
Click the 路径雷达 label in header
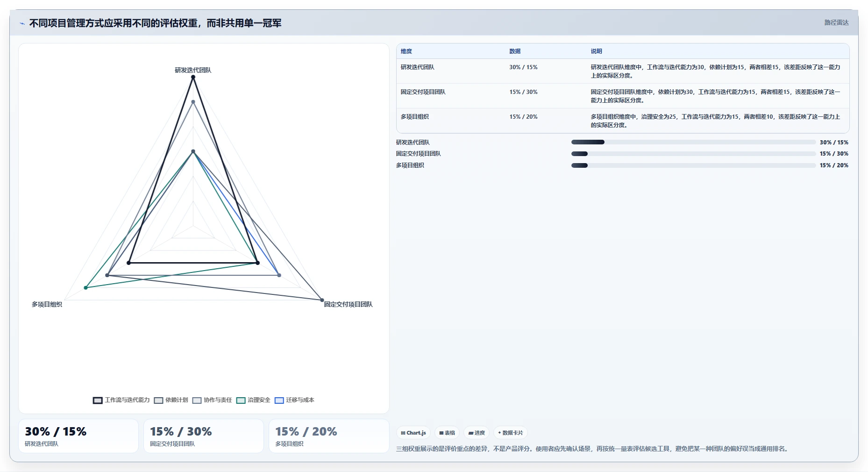coord(836,22)
